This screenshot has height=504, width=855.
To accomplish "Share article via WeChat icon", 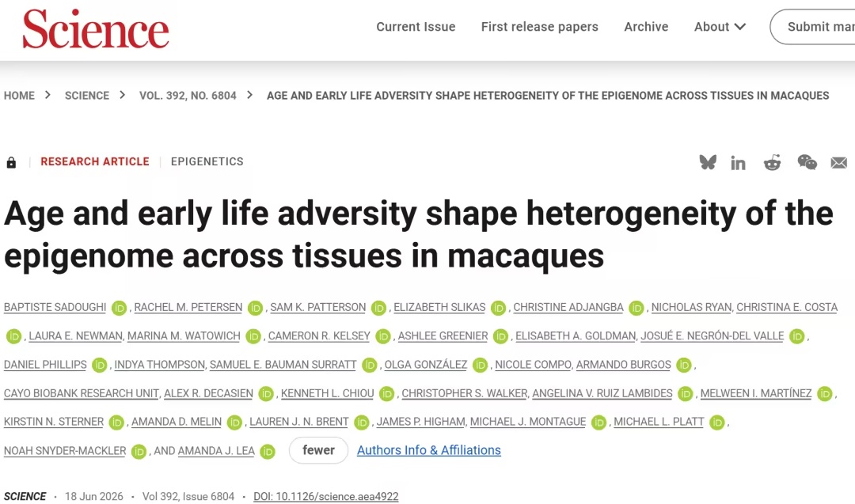I will point(807,162).
